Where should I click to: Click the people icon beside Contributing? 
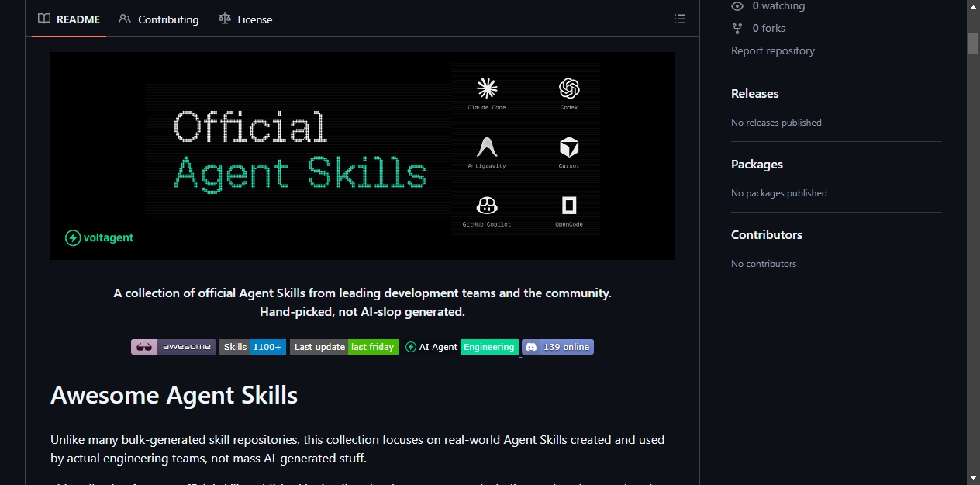125,19
